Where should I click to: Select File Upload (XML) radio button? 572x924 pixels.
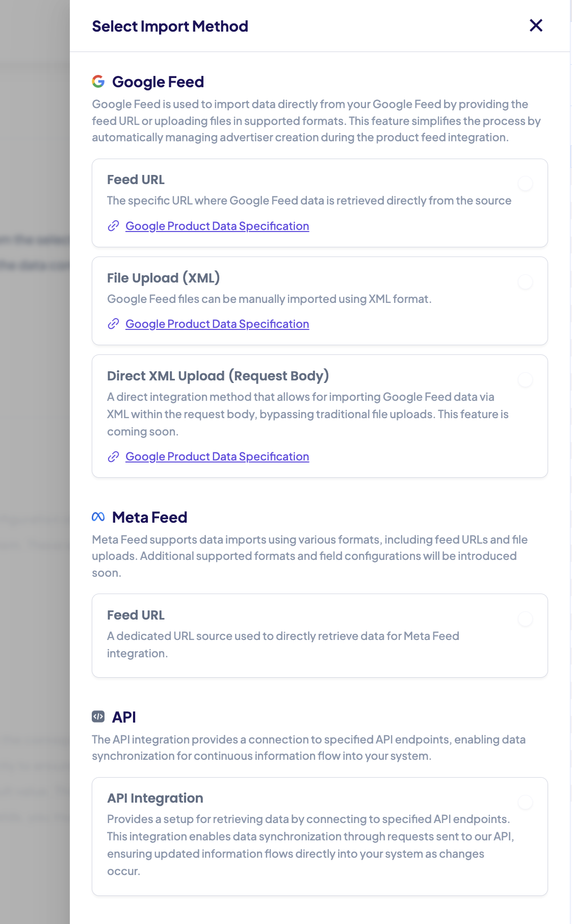[525, 281]
